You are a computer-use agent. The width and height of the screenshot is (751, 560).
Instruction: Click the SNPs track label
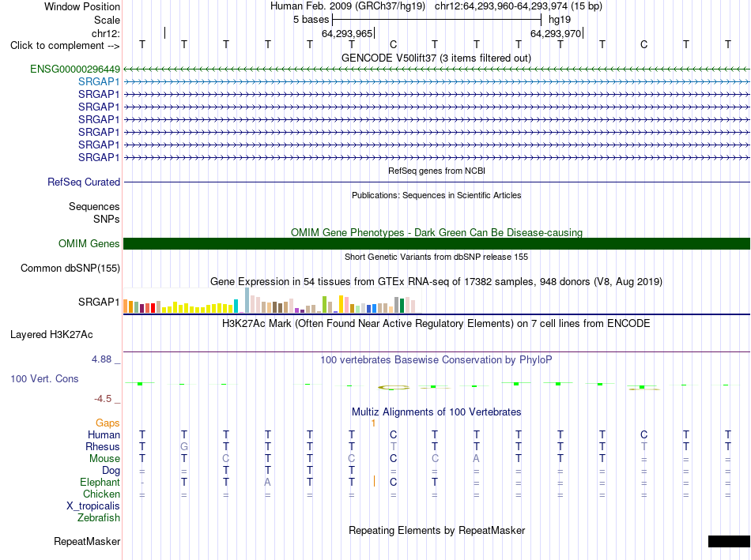(x=107, y=219)
